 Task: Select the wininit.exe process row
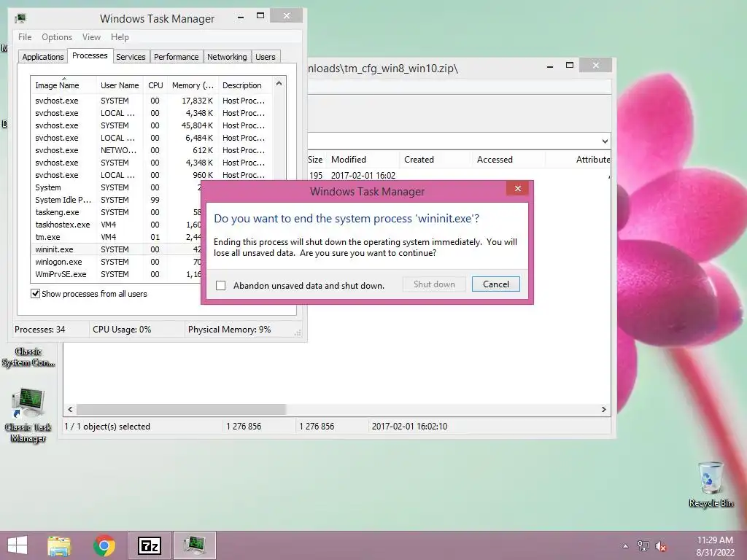117,249
